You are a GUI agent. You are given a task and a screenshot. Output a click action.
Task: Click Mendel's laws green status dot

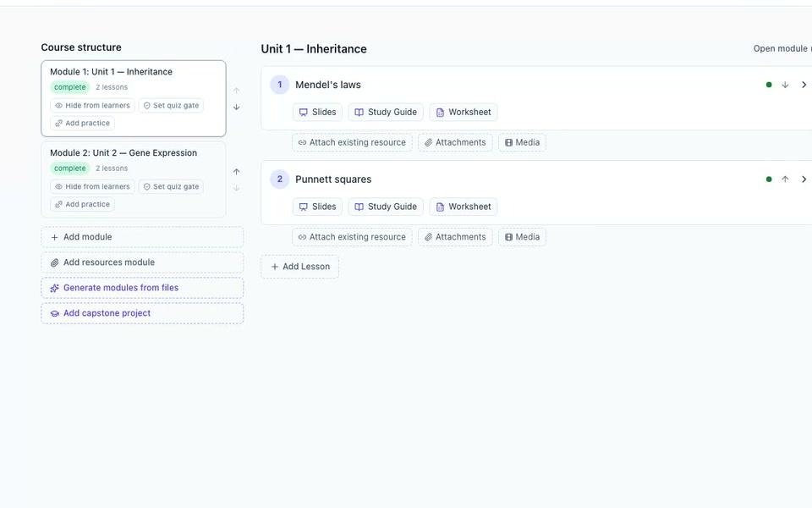(x=769, y=85)
